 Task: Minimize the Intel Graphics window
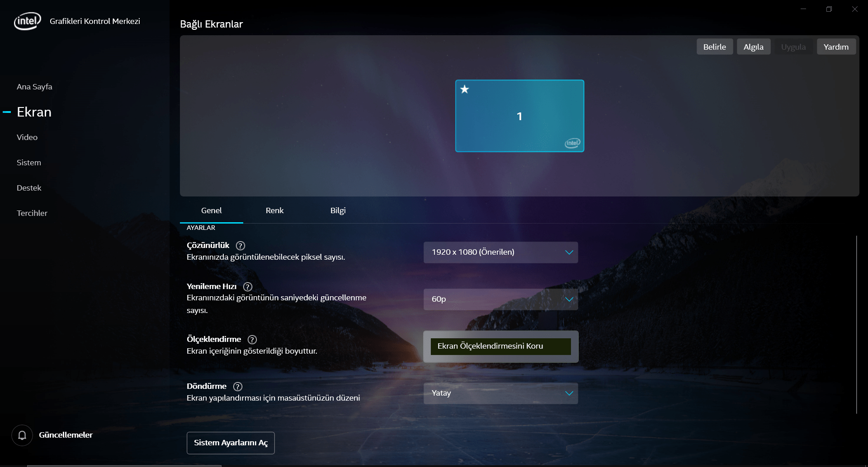pos(803,9)
